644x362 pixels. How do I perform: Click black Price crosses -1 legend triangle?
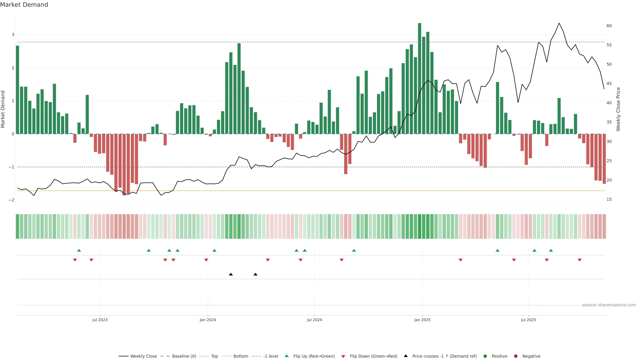point(406,356)
